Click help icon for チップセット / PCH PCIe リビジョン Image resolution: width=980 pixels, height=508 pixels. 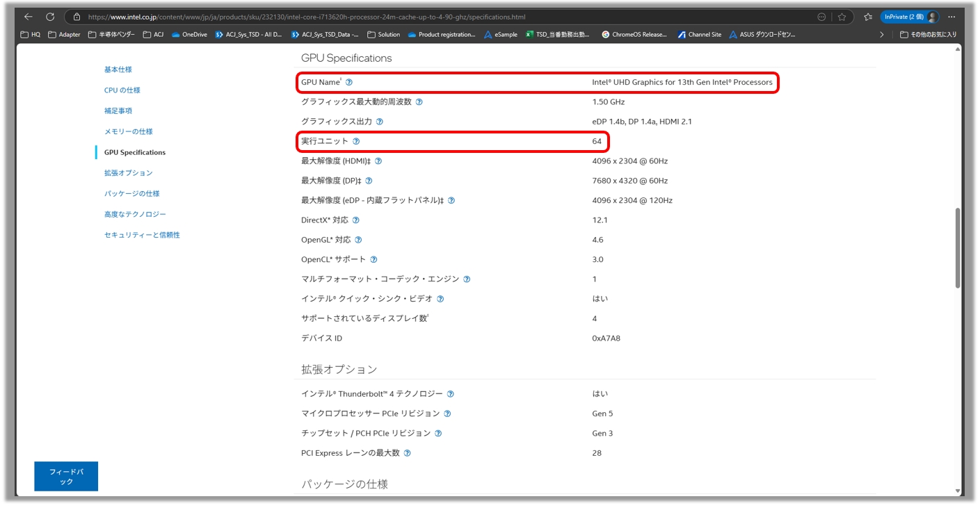438,433
